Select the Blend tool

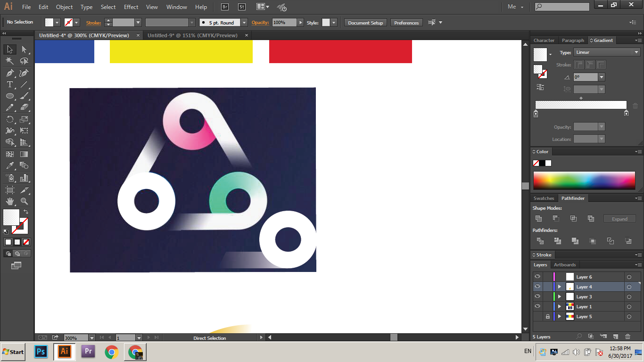[25, 165]
